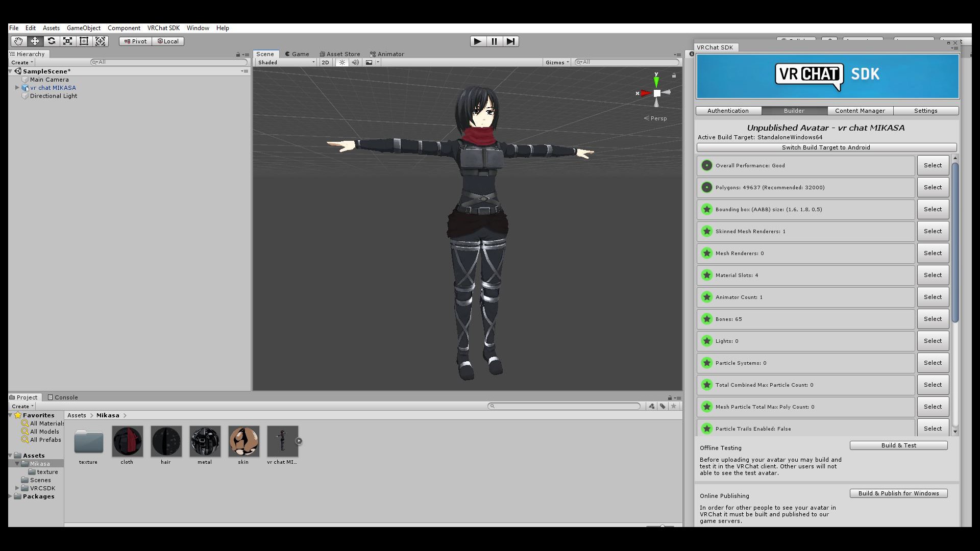Image resolution: width=980 pixels, height=551 pixels.
Task: Expand vr chat MIKASA in hierarchy
Action: [17, 88]
